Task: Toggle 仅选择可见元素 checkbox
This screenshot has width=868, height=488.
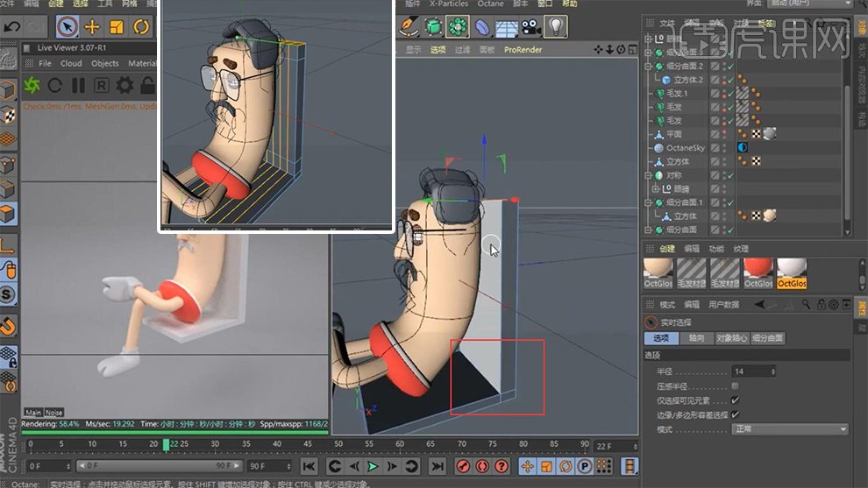Action: 735,400
